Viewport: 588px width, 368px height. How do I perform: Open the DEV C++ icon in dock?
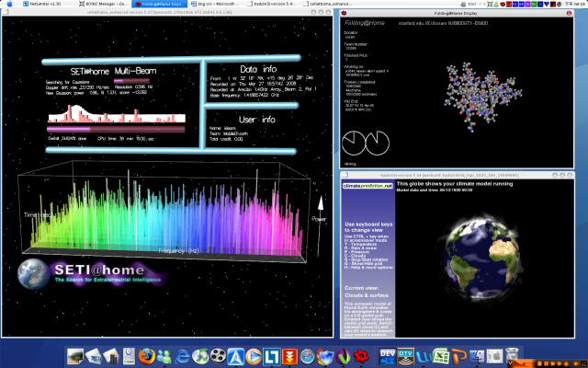click(388, 356)
